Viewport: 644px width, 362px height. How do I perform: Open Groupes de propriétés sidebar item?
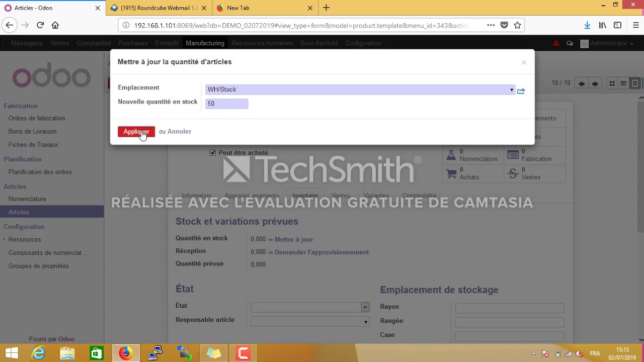tap(38, 266)
